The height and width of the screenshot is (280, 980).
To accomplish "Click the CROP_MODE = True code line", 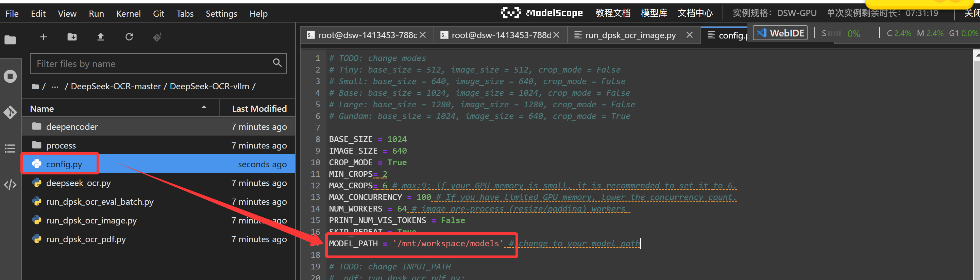I will click(368, 162).
